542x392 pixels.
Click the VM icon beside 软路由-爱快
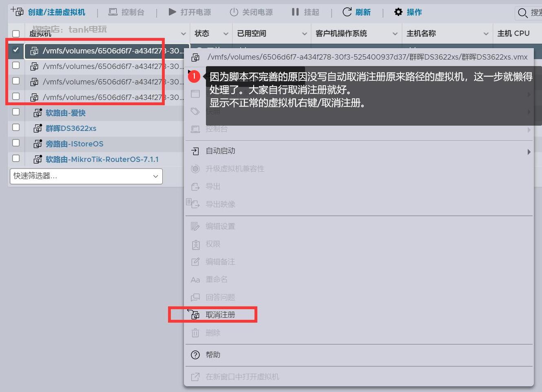click(x=38, y=113)
